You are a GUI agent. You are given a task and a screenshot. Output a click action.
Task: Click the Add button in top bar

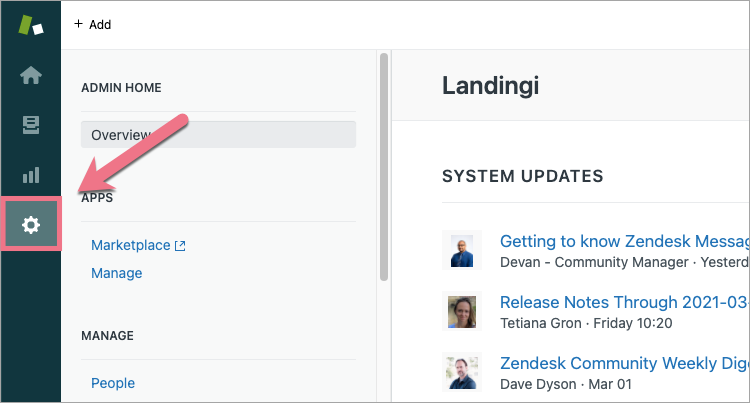(x=93, y=24)
